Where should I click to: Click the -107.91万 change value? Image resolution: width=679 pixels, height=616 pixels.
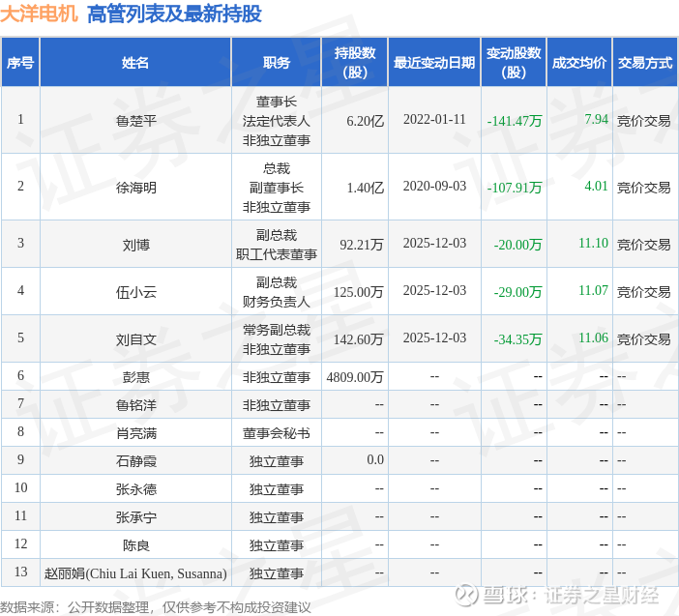pyautogui.click(x=515, y=188)
